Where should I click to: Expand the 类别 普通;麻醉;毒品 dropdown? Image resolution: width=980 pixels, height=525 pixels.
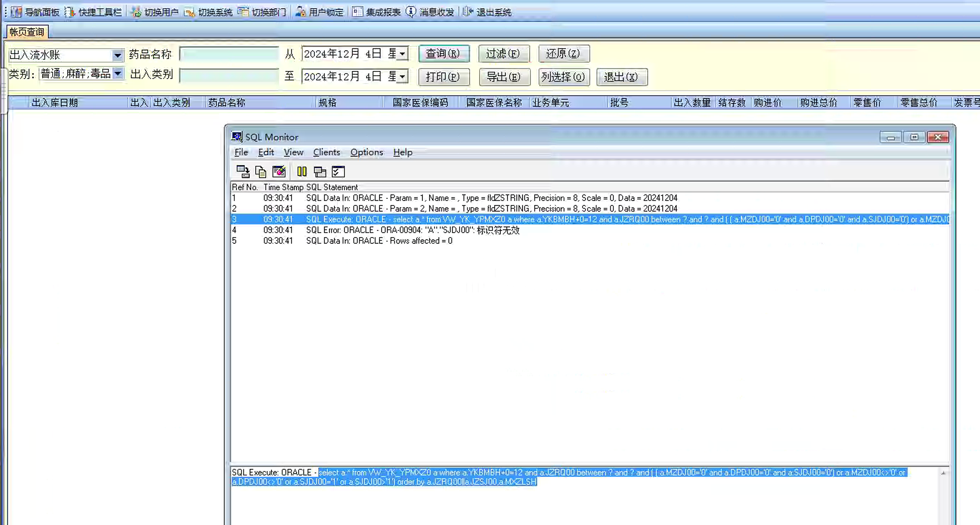(x=118, y=74)
